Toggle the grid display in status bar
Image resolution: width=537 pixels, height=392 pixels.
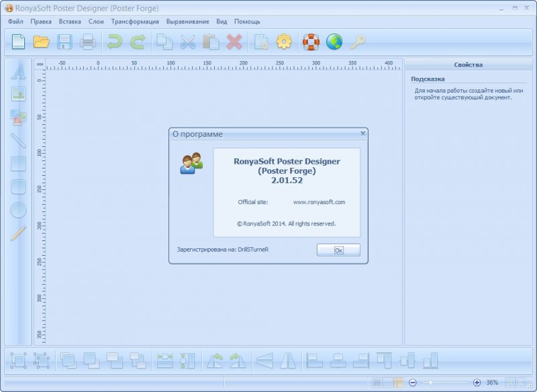(377, 383)
